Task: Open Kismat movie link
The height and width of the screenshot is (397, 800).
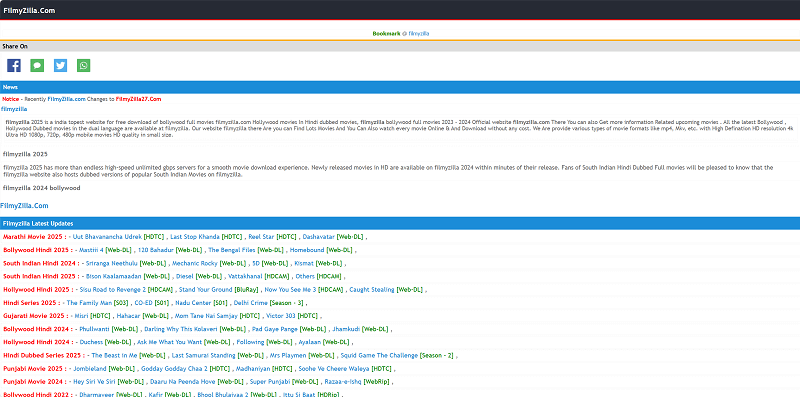Action: point(305,263)
